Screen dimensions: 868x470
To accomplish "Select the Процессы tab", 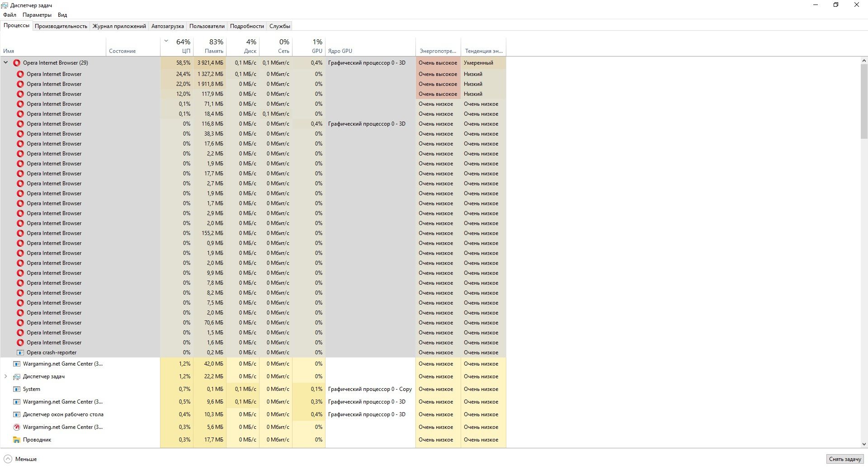I will tap(17, 26).
